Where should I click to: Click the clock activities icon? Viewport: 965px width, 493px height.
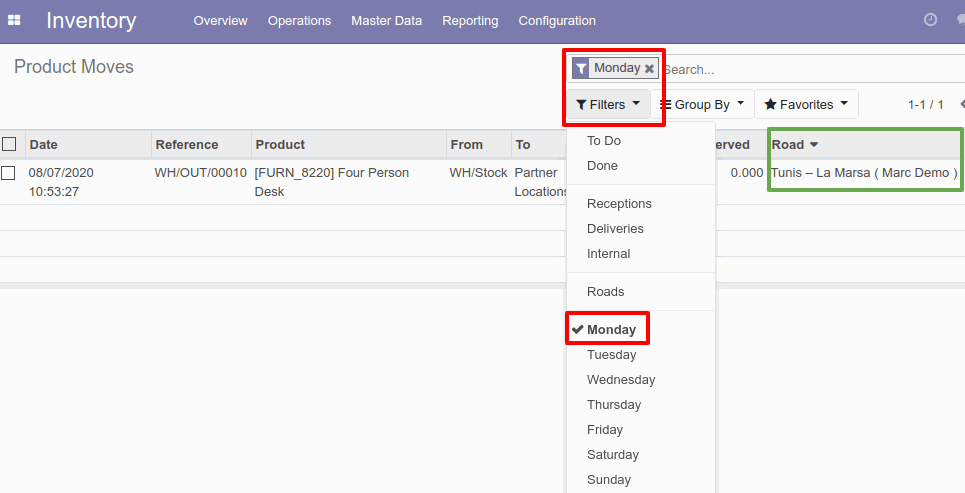pyautogui.click(x=930, y=20)
